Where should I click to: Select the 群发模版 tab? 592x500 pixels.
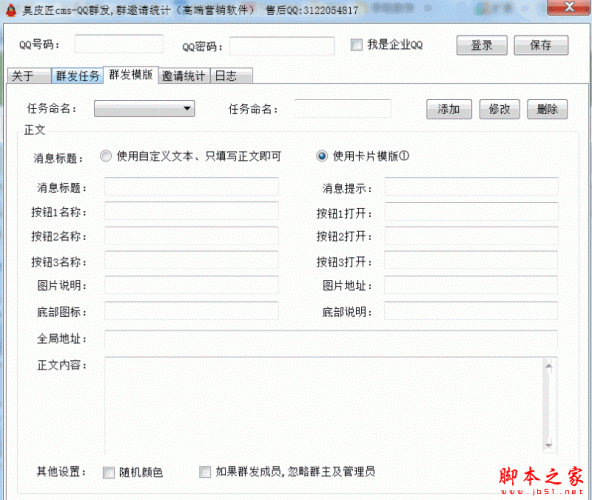point(131,74)
